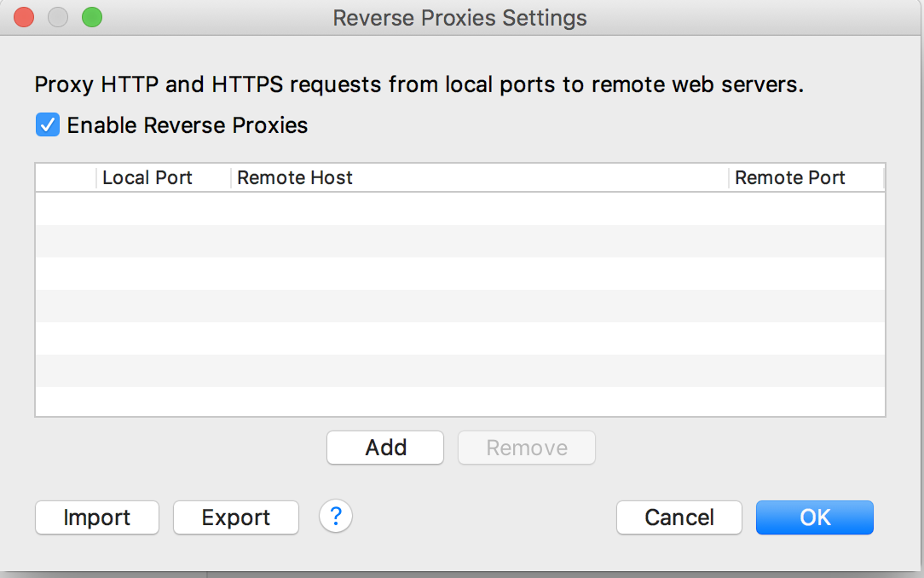Click the proxy description text above the checkbox
The image size is (924, 578).
click(x=419, y=85)
